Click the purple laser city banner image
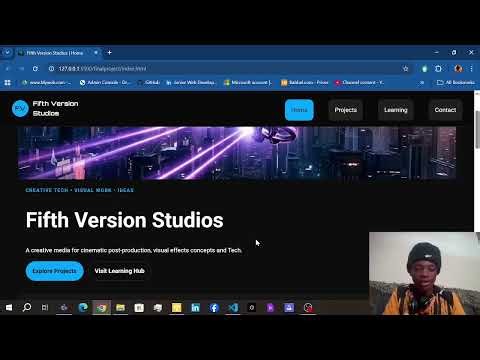 click(237, 153)
